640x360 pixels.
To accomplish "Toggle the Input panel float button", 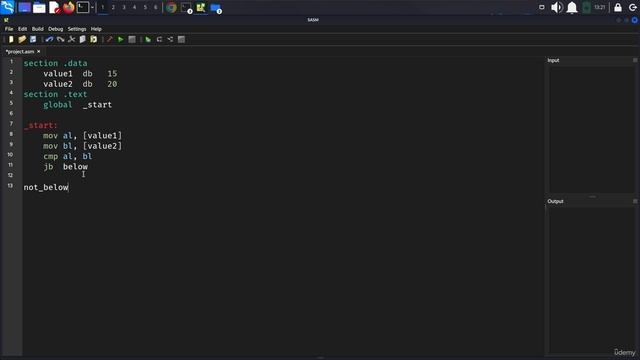I will pos(635,60).
